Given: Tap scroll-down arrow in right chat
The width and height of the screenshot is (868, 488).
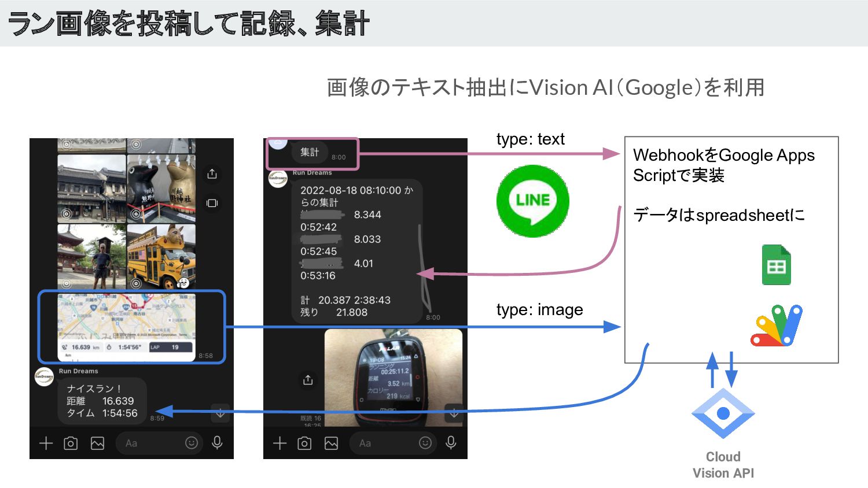Looking at the screenshot, I should click(x=454, y=413).
